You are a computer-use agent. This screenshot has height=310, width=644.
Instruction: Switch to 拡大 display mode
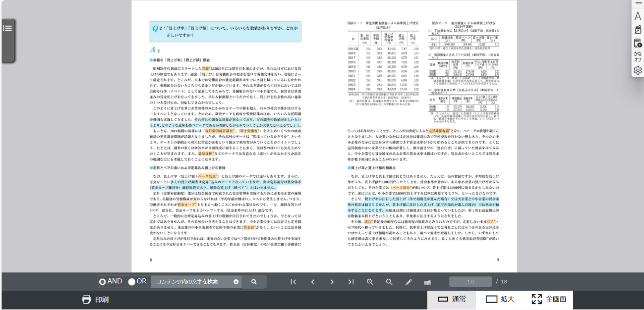500,300
